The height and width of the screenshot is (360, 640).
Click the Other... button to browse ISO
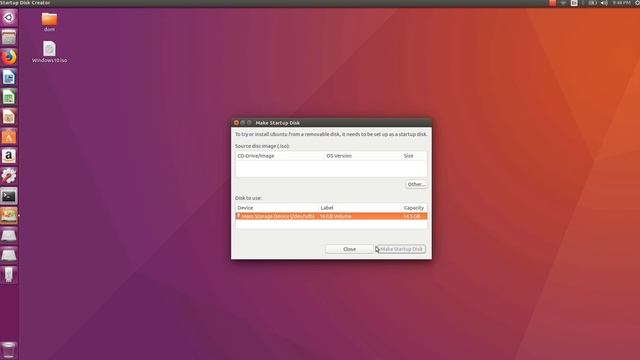416,184
